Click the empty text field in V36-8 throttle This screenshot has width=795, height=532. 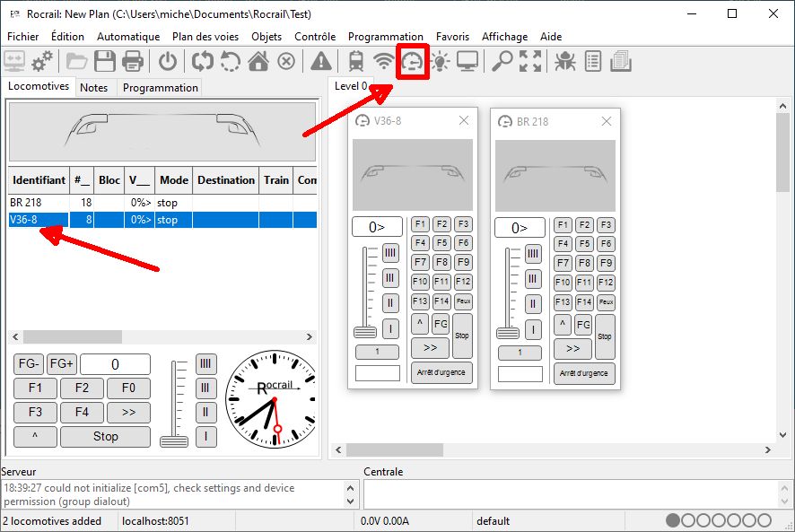(x=378, y=372)
